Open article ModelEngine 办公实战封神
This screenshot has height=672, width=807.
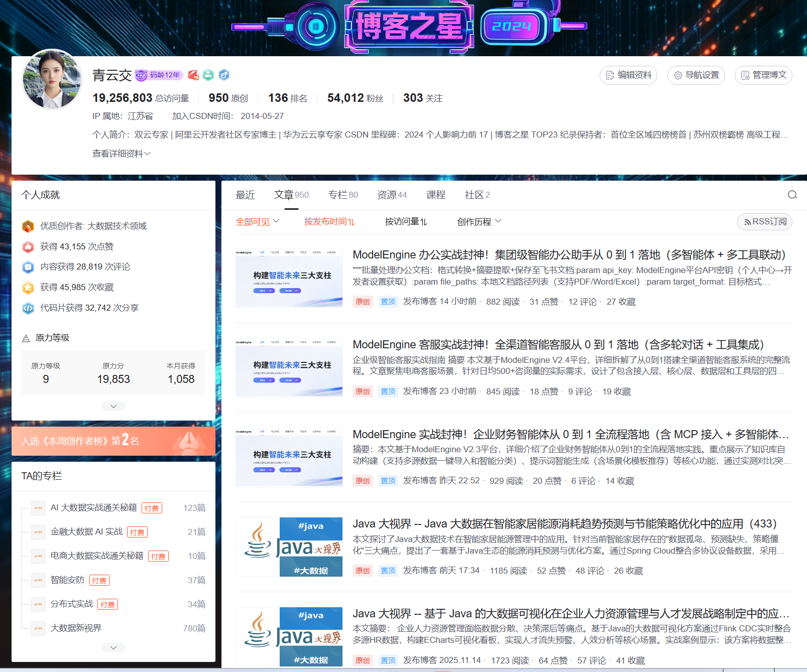[x=569, y=255]
